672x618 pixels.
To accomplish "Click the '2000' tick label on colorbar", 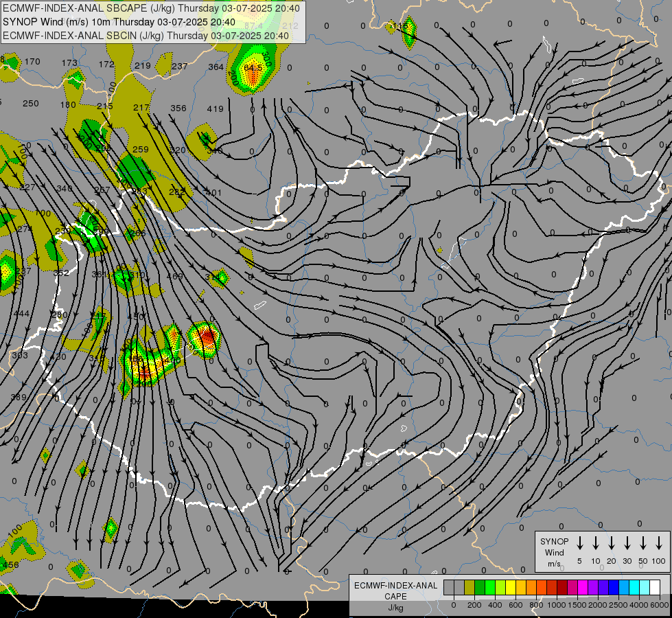I will (x=597, y=605).
